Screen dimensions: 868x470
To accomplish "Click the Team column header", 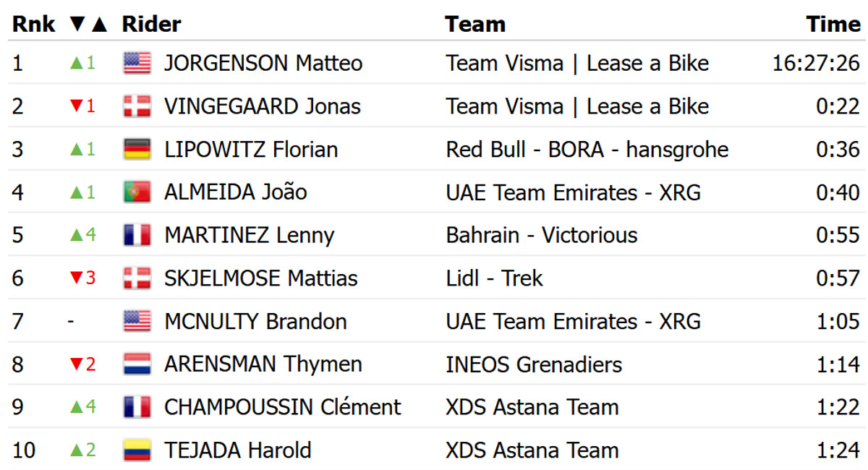I will tap(475, 25).
